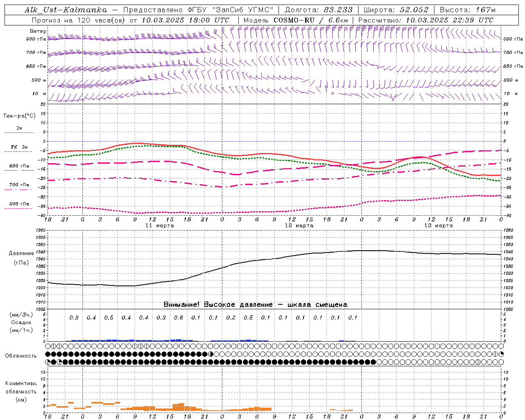Click the 850 гПа temperature legend entry
Image resolution: width=525 pixels, height=420 pixels.
pos(19,166)
